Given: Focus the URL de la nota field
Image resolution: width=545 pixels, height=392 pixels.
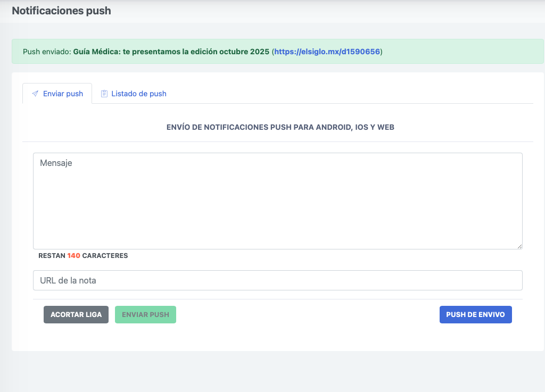Looking at the screenshot, I should click(x=277, y=280).
